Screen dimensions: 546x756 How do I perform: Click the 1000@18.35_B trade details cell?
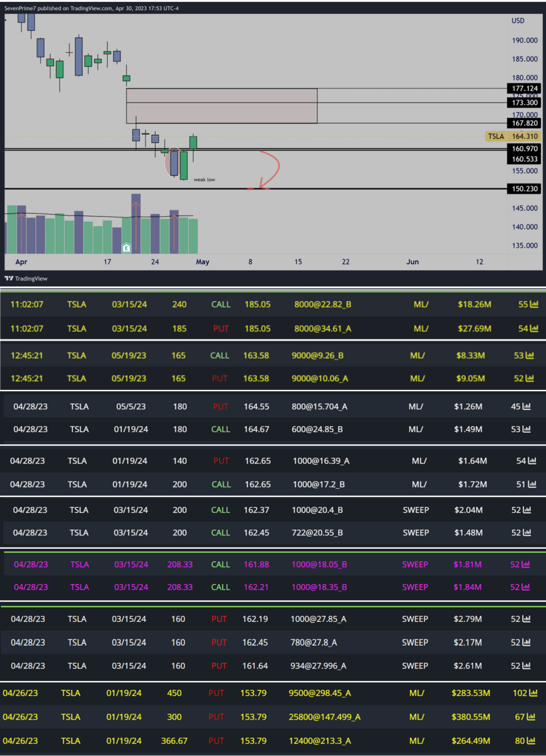(x=319, y=587)
